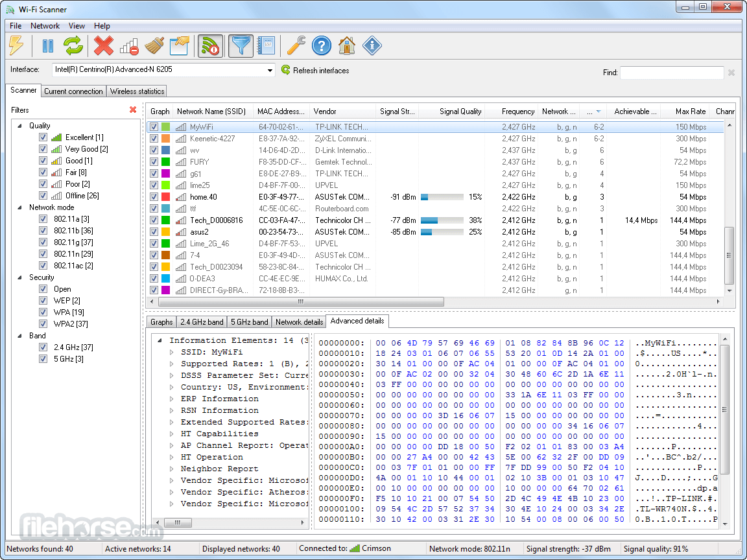
Task: Click the signal quality bar showing 38%
Action: coord(442,220)
